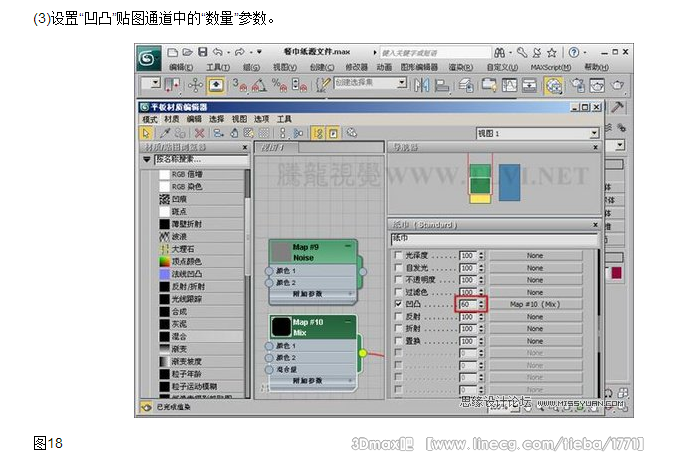Click the None button for 光泽度
The width and height of the screenshot is (673, 461).
point(535,255)
